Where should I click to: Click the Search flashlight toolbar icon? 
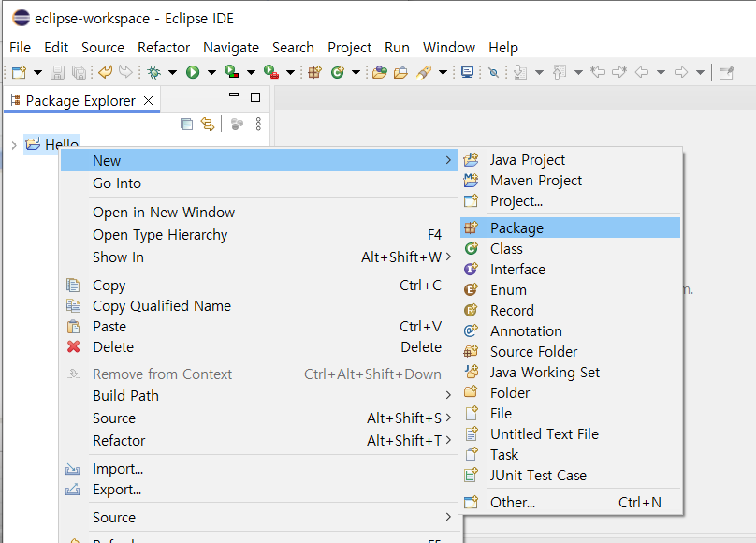[x=424, y=72]
